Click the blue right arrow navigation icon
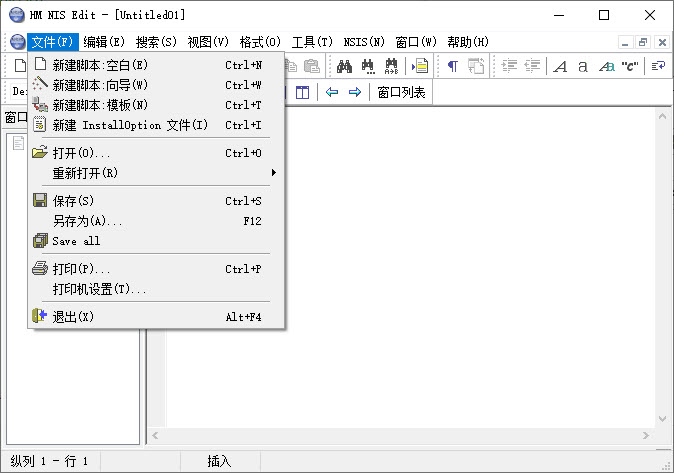The image size is (674, 473). pyautogui.click(x=354, y=92)
